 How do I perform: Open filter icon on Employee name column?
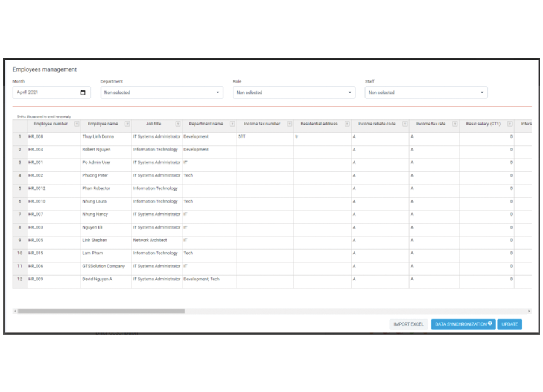(127, 124)
